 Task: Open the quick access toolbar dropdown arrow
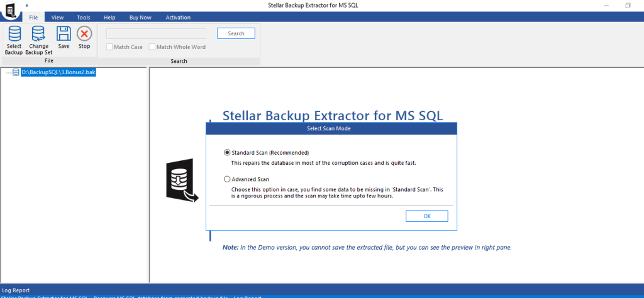(27, 5)
